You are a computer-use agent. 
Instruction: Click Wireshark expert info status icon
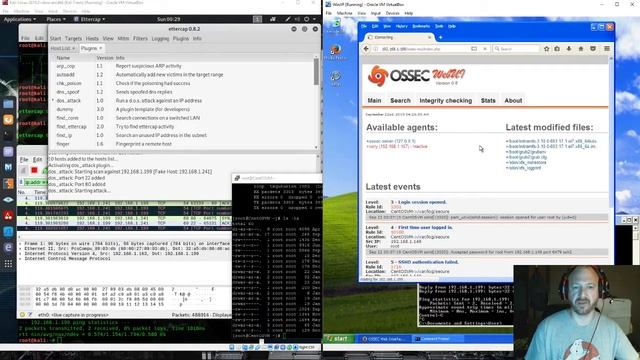point(22,315)
